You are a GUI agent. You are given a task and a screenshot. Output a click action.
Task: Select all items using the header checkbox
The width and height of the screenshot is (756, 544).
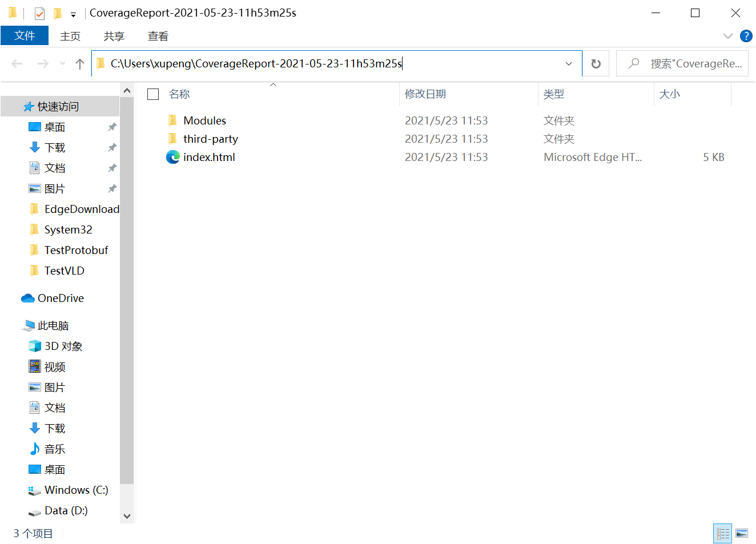[x=153, y=94]
